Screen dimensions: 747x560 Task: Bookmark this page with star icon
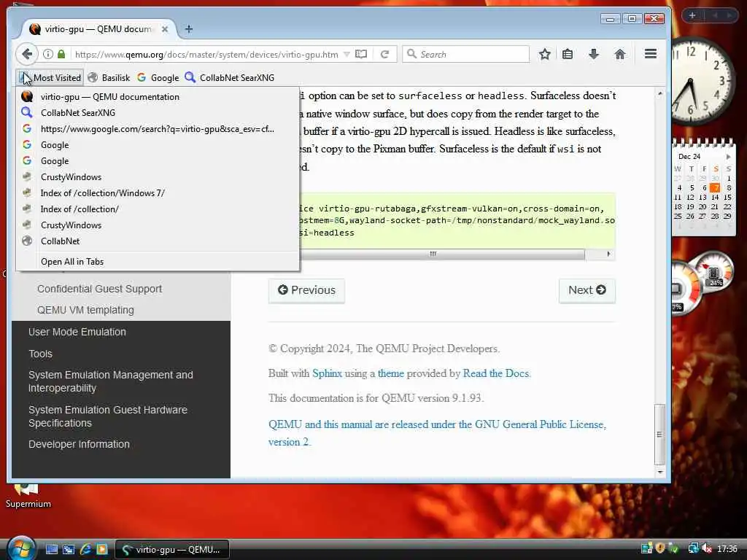(x=544, y=54)
